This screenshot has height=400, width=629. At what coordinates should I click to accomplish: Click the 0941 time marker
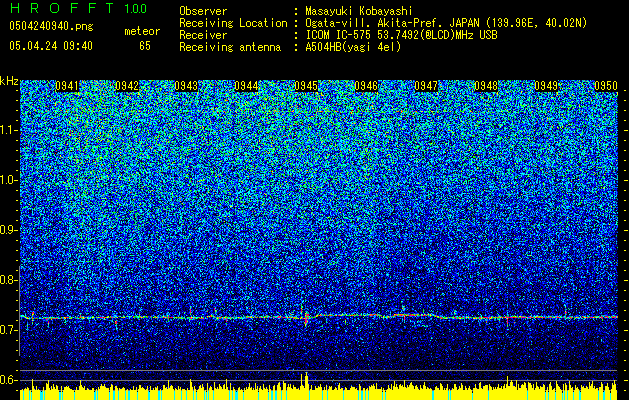[67, 86]
